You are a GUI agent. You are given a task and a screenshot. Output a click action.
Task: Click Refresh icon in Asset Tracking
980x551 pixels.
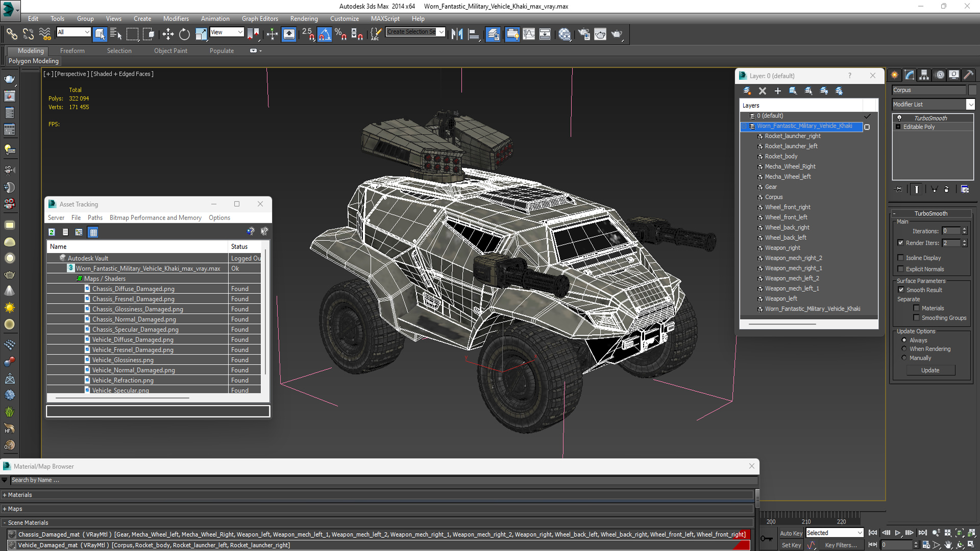[52, 232]
